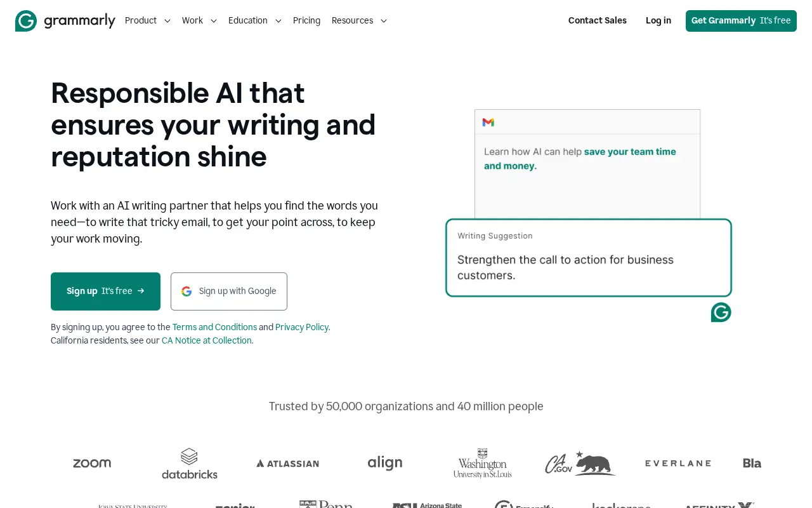This screenshot has height=508, width=812.
Task: Sign up with Google
Action: click(229, 291)
